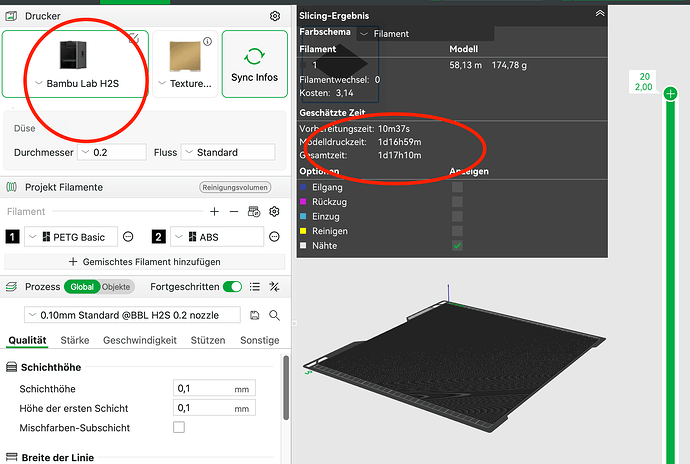Switch process scope to Objekte

click(116, 287)
